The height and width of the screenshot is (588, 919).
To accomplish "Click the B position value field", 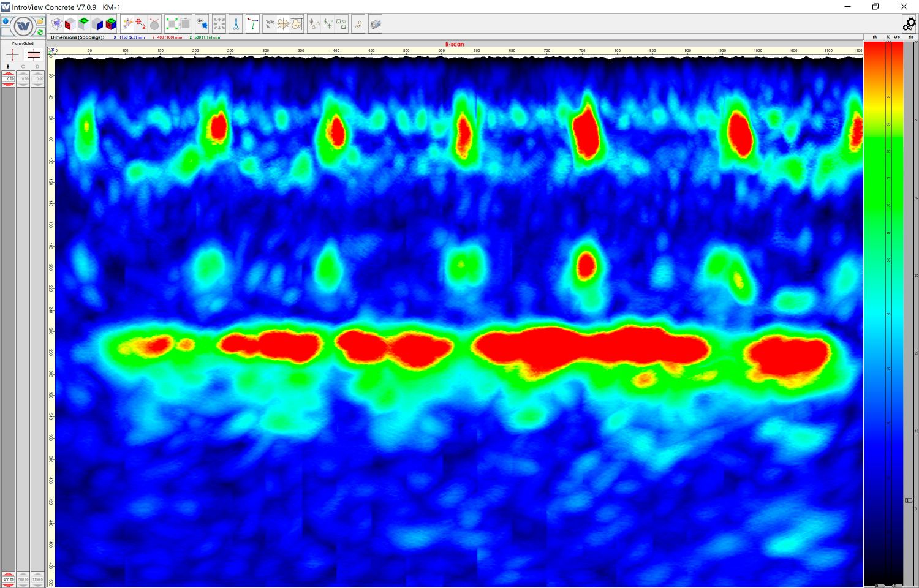I will point(8,79).
